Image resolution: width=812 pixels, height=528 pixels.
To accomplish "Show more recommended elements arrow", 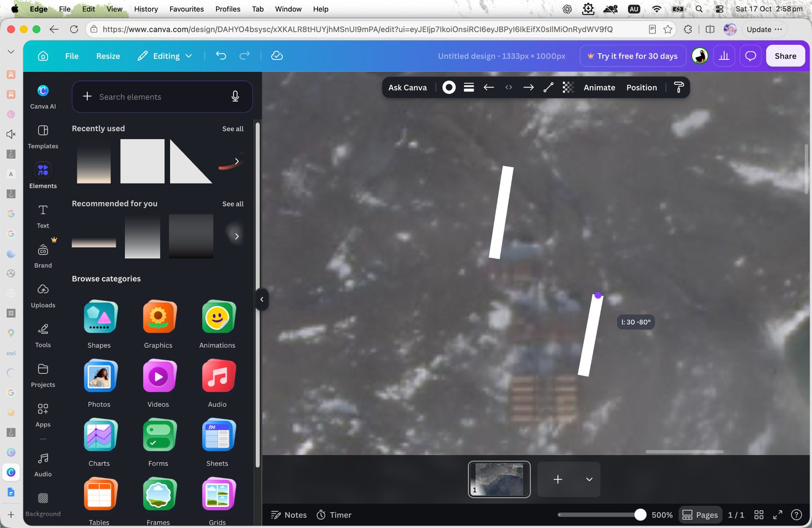I will click(x=236, y=236).
